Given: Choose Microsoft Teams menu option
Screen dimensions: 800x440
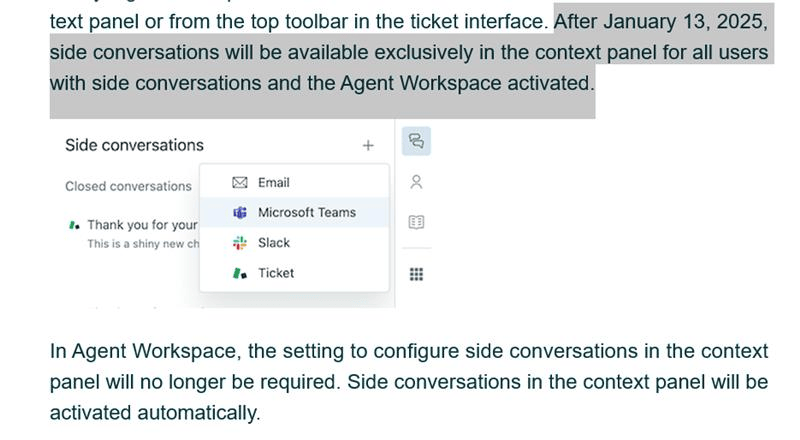Looking at the screenshot, I should [306, 213].
